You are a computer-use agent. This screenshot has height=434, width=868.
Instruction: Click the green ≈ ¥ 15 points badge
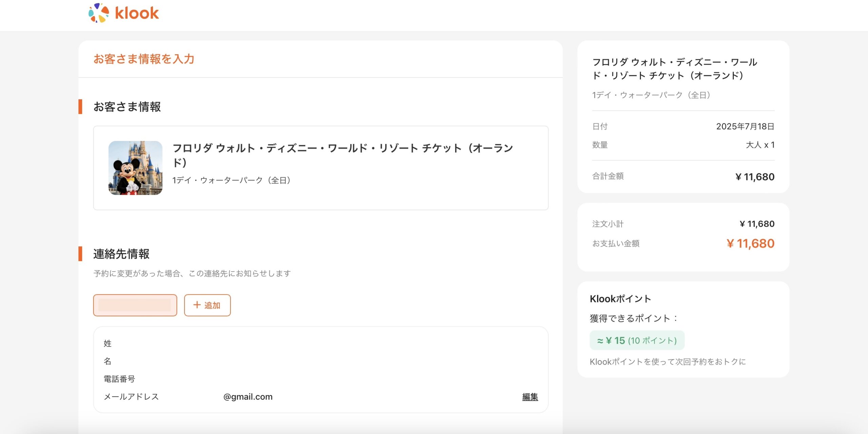637,340
